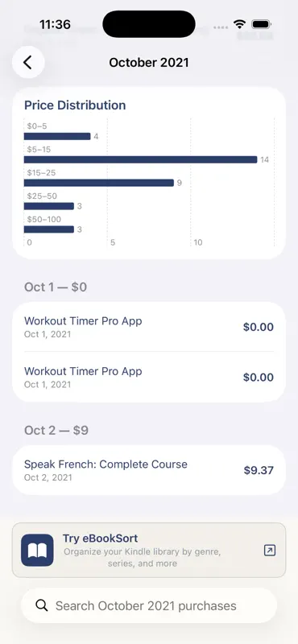
Task: Select the $50–100 price range bar
Action: [x=49, y=229]
